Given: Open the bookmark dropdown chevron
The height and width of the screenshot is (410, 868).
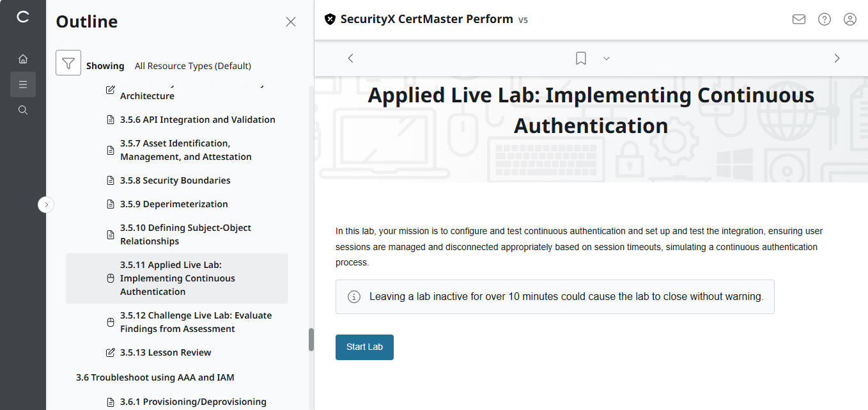Looking at the screenshot, I should 606,58.
